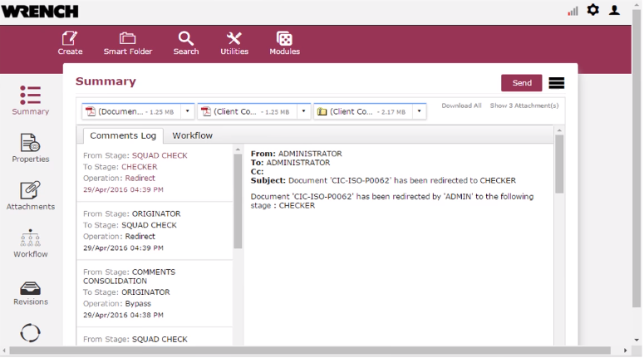Screen dimensions: 644x358
Task: Open the Utilities tools icon
Action: point(234,39)
